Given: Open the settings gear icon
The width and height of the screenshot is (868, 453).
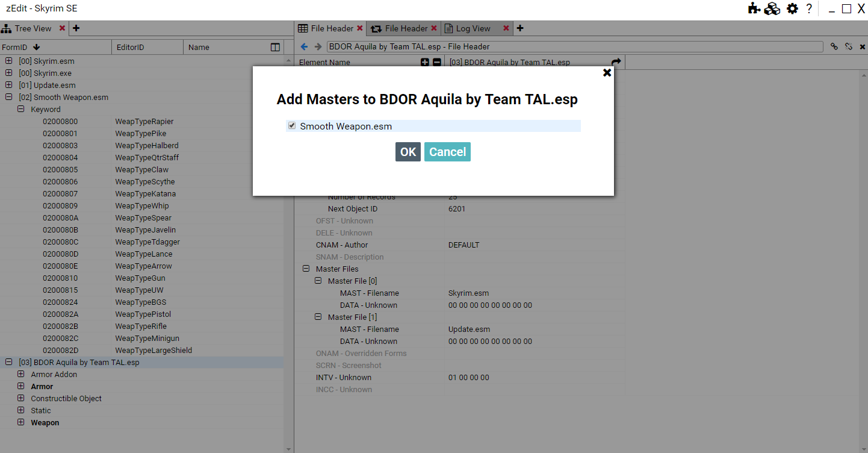Looking at the screenshot, I should (793, 8).
